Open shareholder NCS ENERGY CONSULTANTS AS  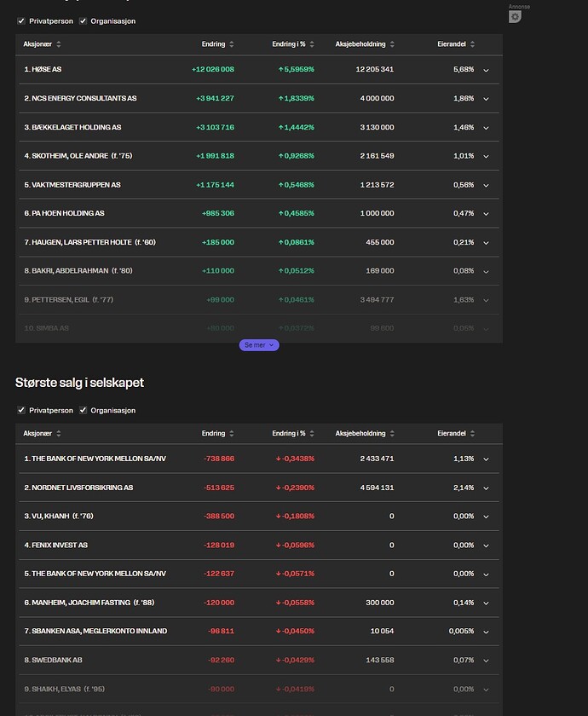click(80, 99)
